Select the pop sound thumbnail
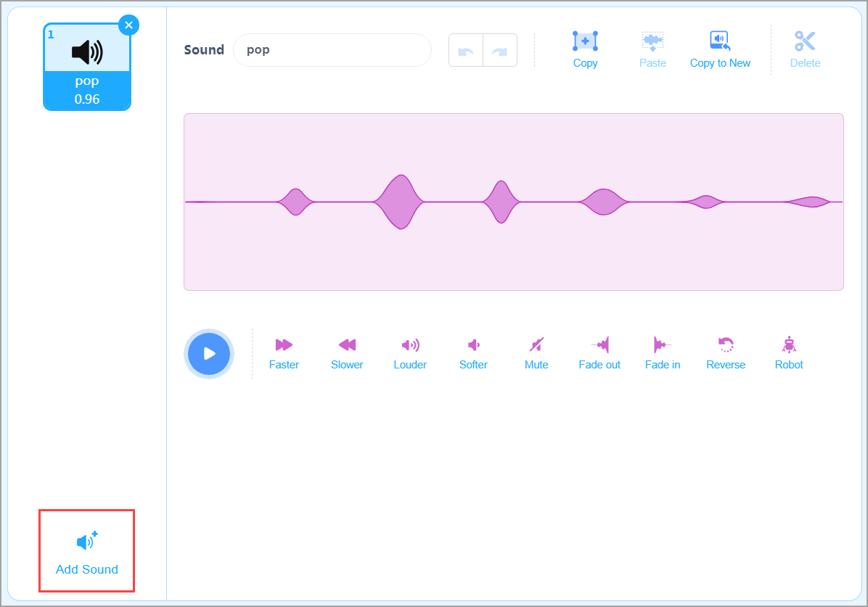Image resolution: width=868 pixels, height=607 pixels. pos(86,65)
